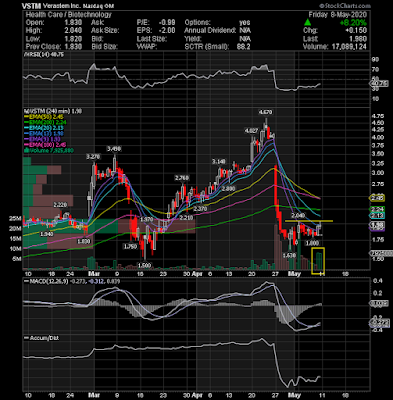Click the 25M volume axis label
The image size is (393, 400).
[15, 219]
